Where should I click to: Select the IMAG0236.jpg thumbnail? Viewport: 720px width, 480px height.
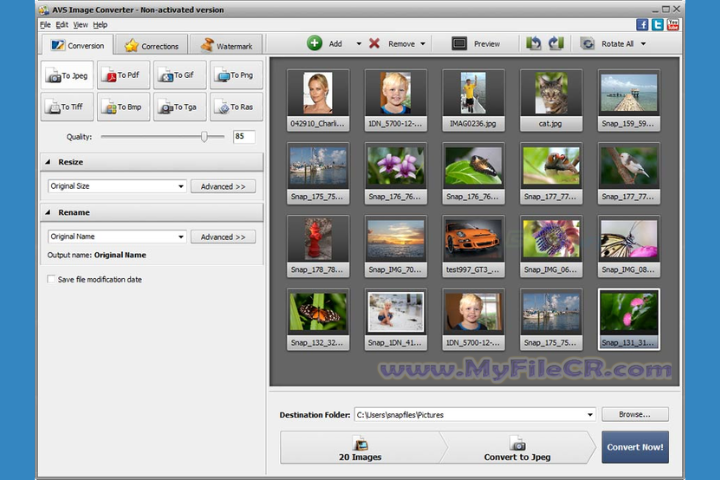[x=473, y=100]
